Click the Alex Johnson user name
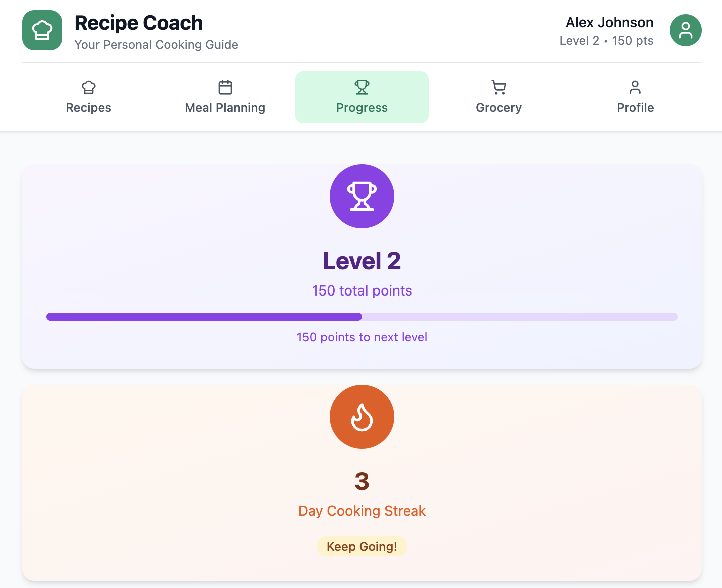The image size is (722, 588). click(x=609, y=22)
